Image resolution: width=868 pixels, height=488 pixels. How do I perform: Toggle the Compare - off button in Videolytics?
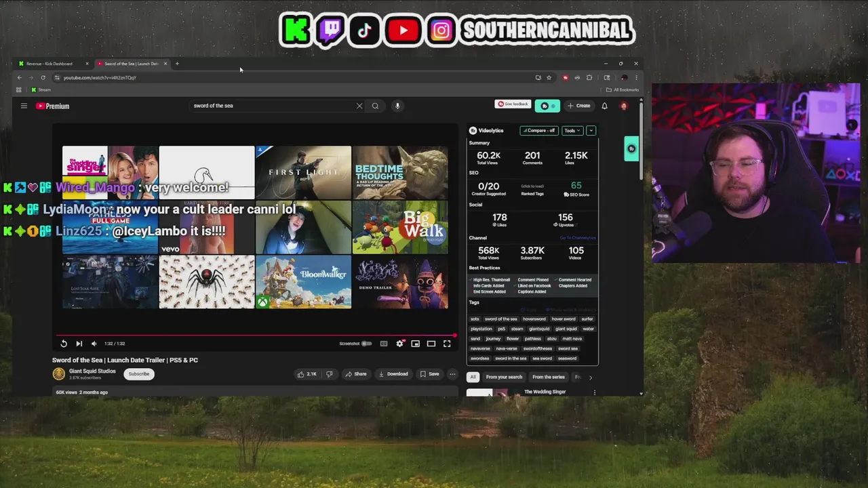[538, 130]
